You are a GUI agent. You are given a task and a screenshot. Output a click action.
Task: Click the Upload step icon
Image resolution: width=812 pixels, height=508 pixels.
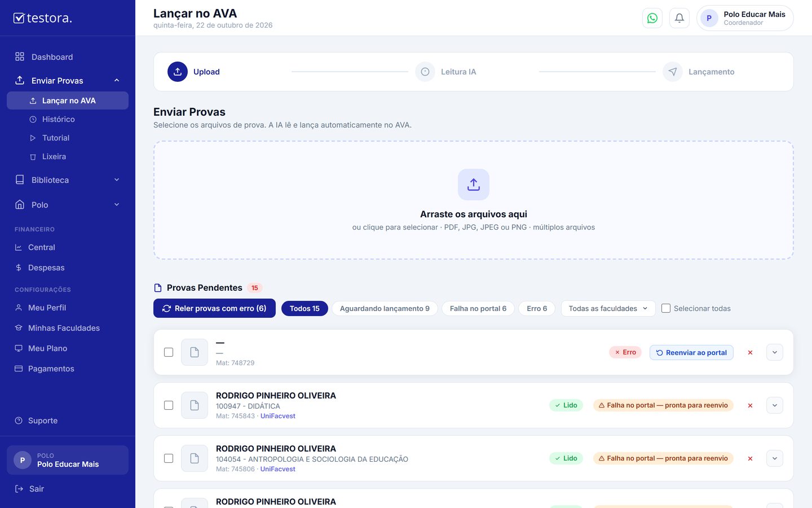pos(178,72)
